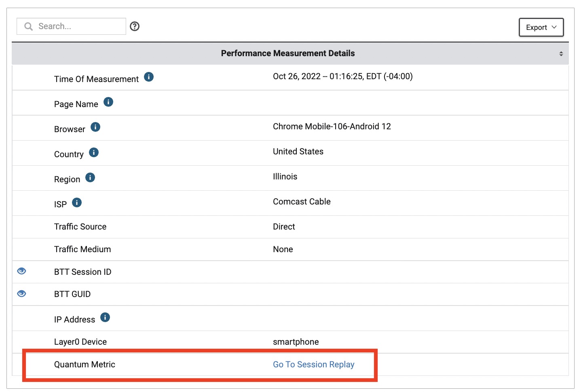The image size is (579, 392).
Task: Click info icon next to Time Of Measurement
Action: tap(149, 77)
